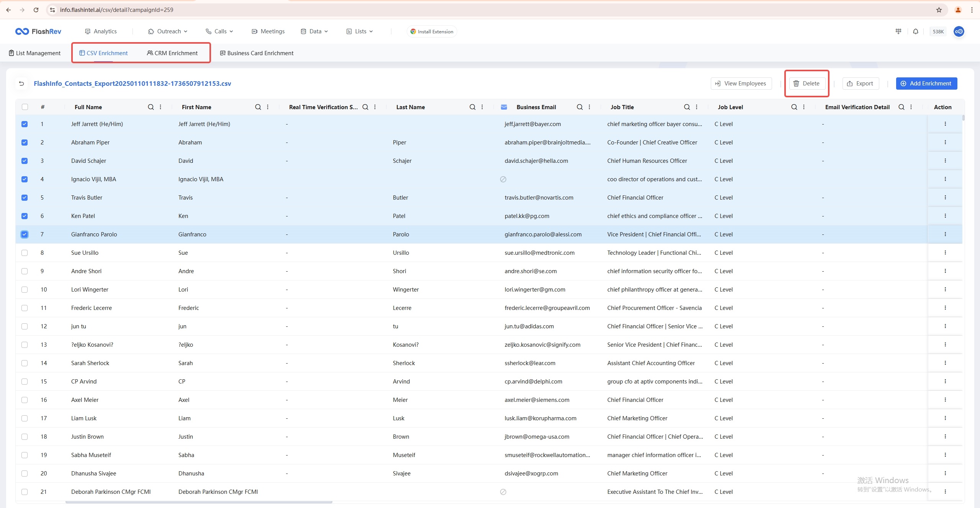This screenshot has width=980, height=508.
Task: Open Full Name column options menu
Action: (160, 107)
